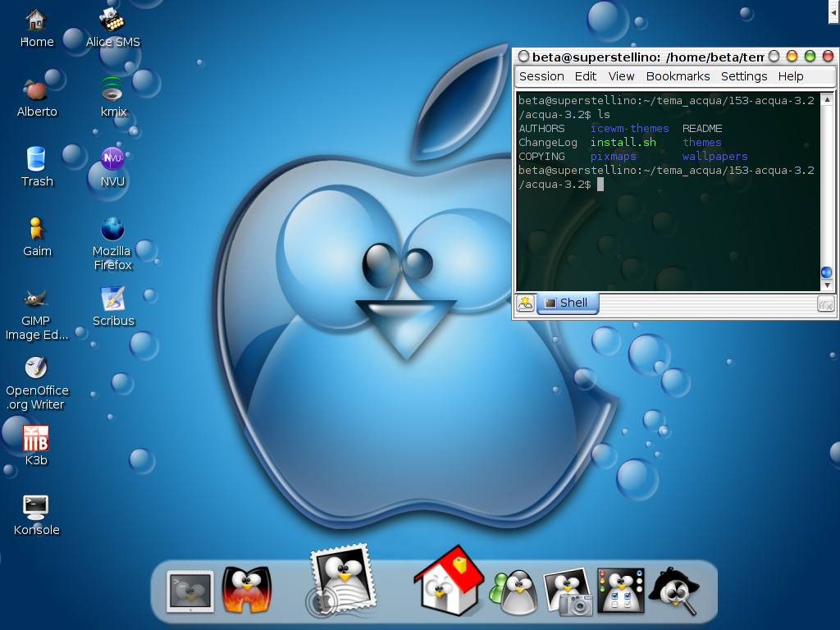Open the GIMP Image Editor icon
840x630 pixels.
(36, 299)
